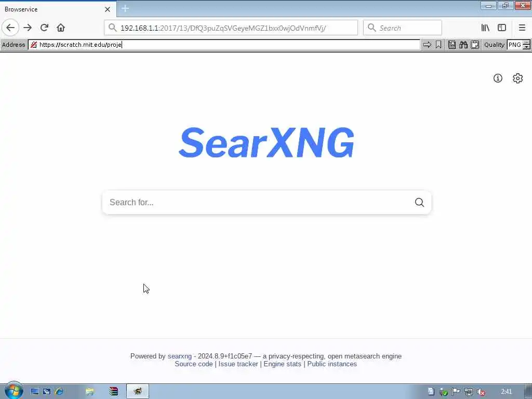Go back with the Firefox back arrow
532x399 pixels.
coord(10,28)
